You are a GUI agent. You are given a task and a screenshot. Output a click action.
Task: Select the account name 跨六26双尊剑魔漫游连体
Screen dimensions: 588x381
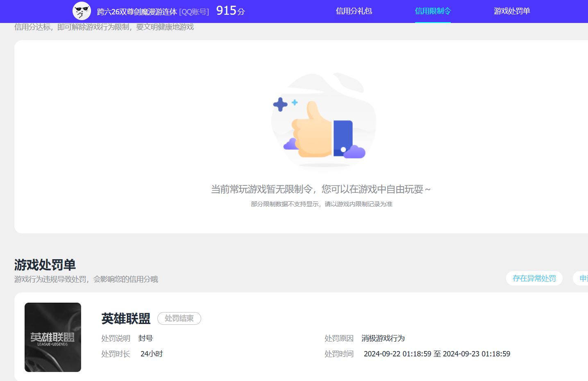click(x=137, y=12)
